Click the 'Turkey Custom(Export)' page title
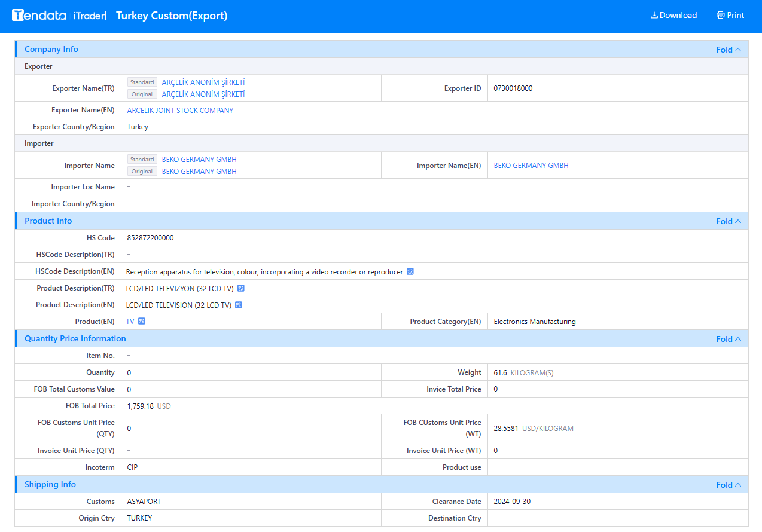This screenshot has width=762, height=532. pyautogui.click(x=172, y=16)
